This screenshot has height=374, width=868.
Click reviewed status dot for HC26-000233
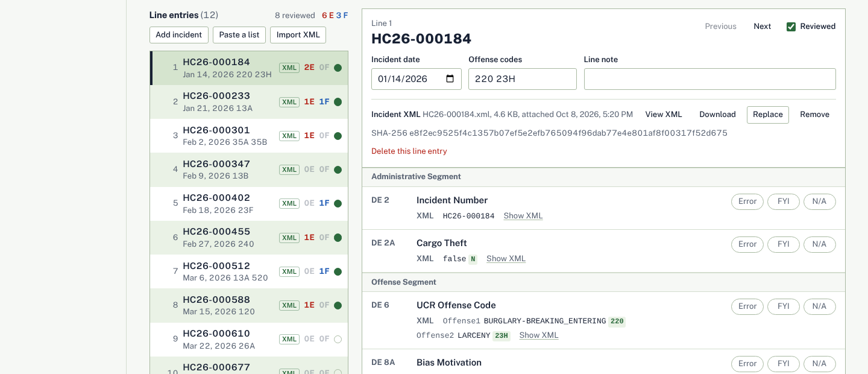click(x=338, y=102)
